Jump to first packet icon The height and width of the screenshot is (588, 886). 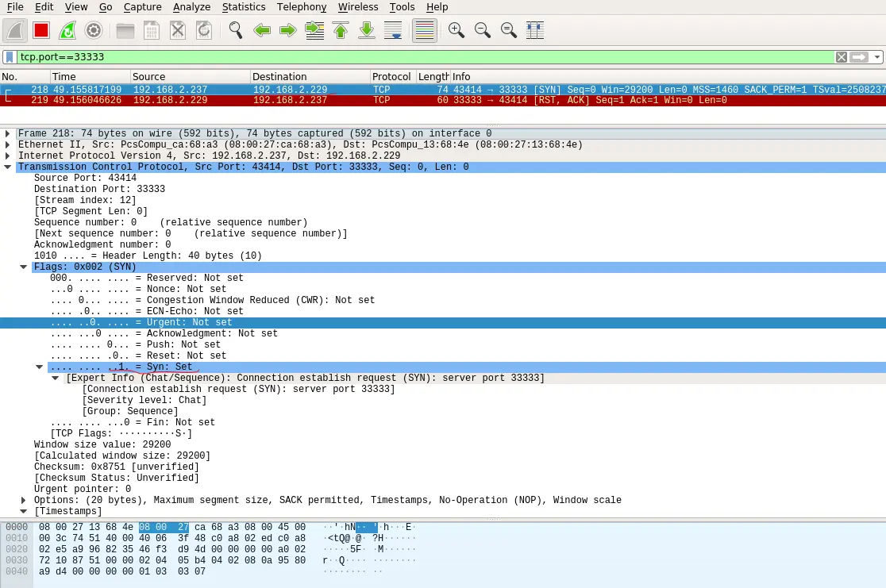click(341, 30)
